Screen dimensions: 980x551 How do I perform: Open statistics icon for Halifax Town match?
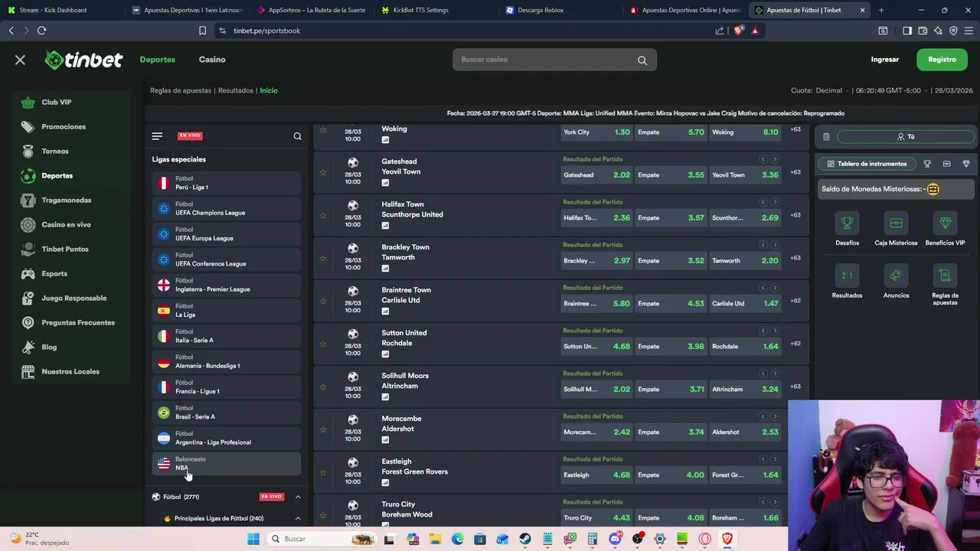point(385,226)
